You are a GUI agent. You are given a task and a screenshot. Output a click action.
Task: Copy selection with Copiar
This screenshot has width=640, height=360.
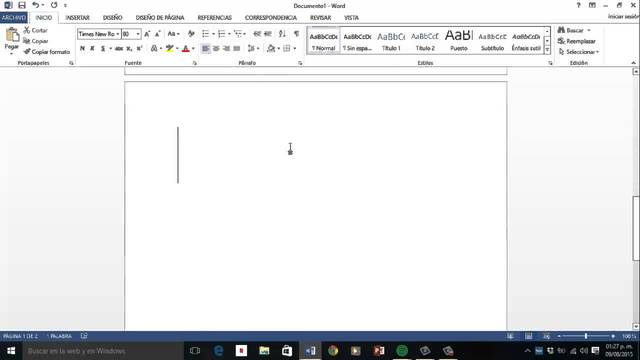36,41
